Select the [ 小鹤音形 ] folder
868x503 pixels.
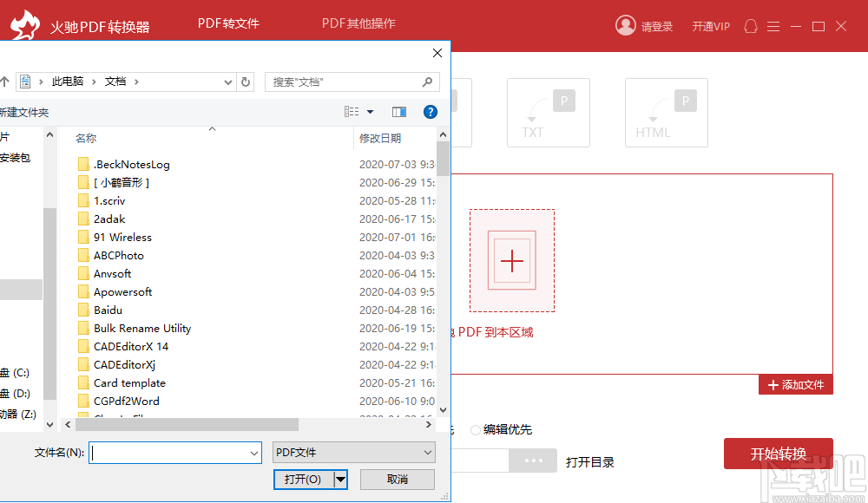(122, 183)
